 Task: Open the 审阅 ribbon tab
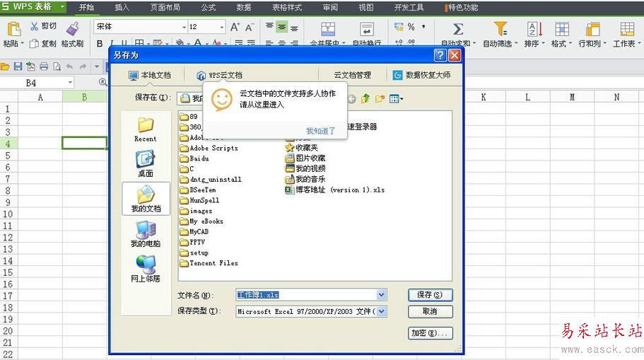(330, 7)
